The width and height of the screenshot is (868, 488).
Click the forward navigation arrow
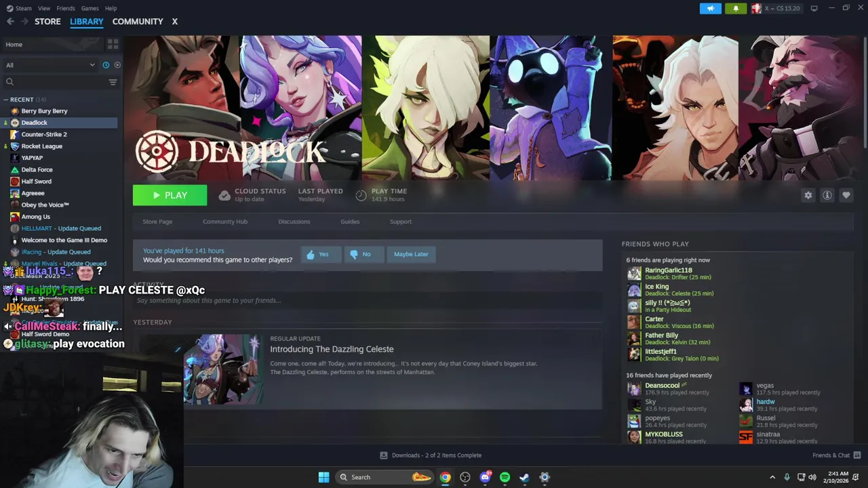coord(24,22)
